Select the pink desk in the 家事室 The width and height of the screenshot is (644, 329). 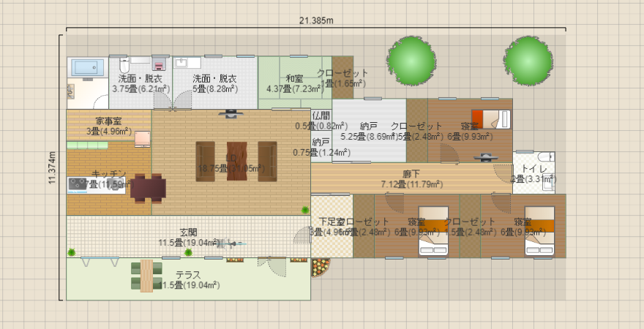point(143,139)
